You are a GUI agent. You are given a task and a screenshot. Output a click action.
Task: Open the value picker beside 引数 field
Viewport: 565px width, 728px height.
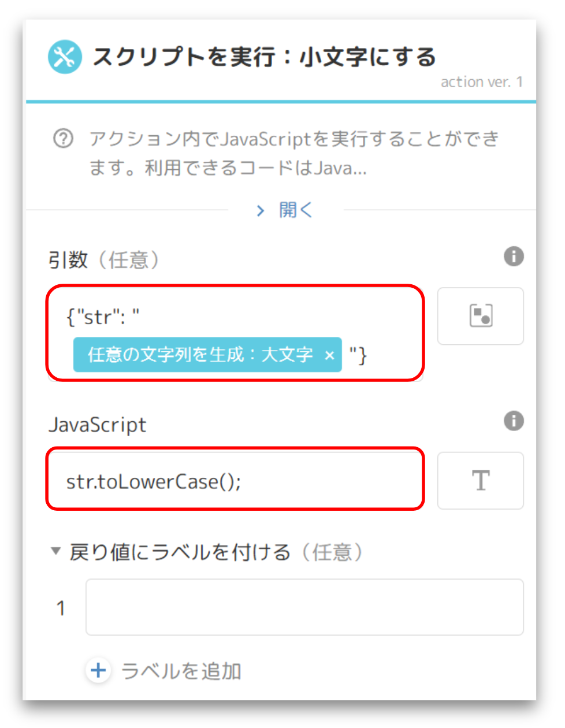point(481,316)
